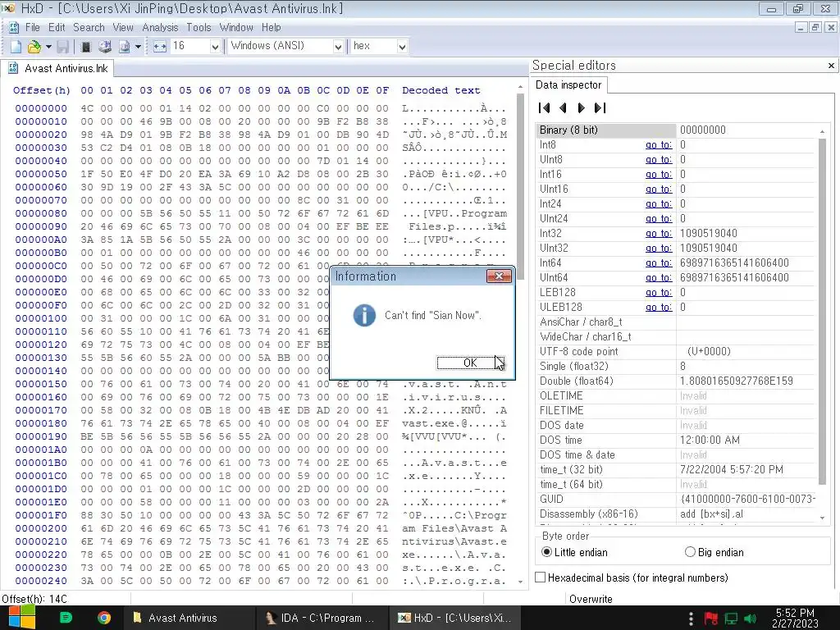Go to previous byte in Data inspector

pos(563,107)
